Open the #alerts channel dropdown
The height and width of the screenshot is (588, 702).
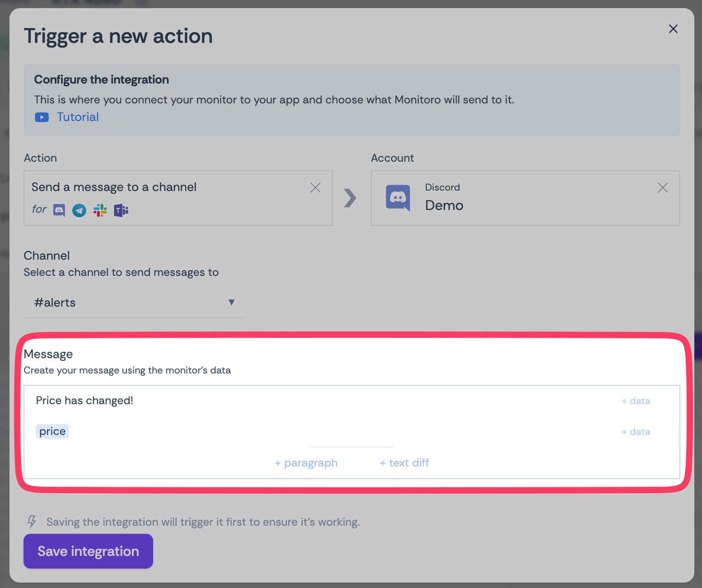coord(134,303)
